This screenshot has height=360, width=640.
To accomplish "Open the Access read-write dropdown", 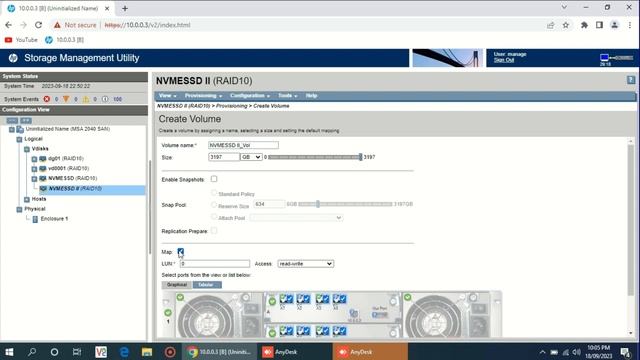I will (x=306, y=264).
